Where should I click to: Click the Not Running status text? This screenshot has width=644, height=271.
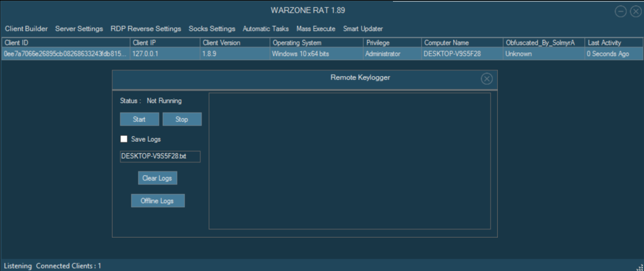(x=164, y=101)
